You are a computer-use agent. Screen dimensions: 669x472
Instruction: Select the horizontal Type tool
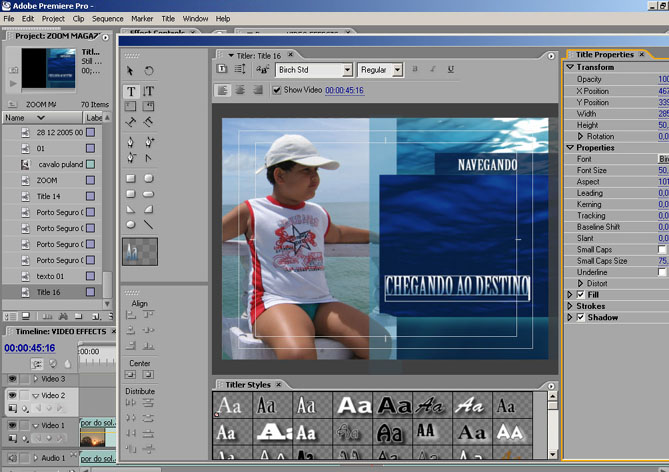point(131,91)
